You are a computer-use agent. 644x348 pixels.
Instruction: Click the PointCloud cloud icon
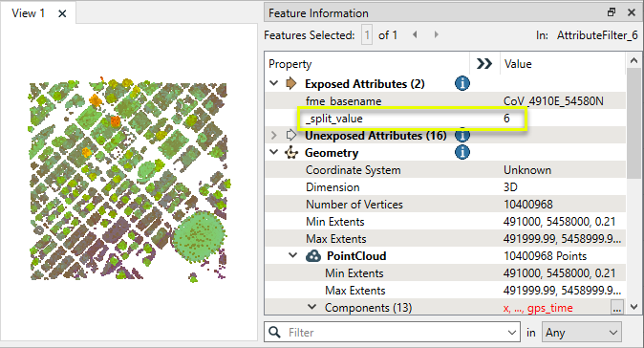coord(313,256)
